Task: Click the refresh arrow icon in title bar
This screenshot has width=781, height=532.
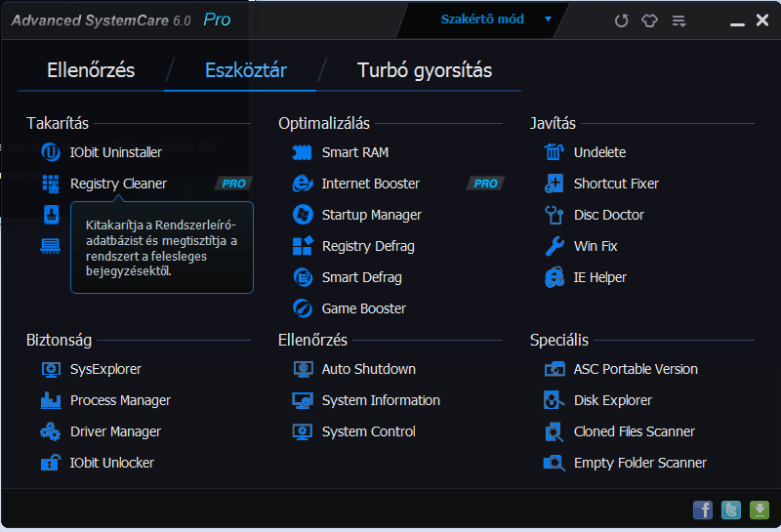Action: click(x=621, y=20)
